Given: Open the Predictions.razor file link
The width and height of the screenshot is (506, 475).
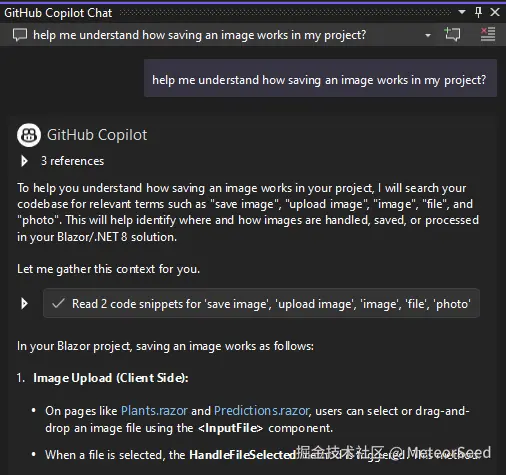Looking at the screenshot, I should coord(262,411).
